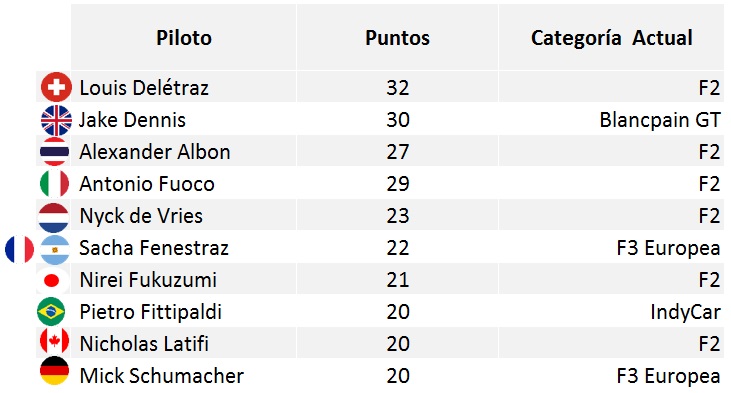Select the Louis Delétraz name cell

184,87
